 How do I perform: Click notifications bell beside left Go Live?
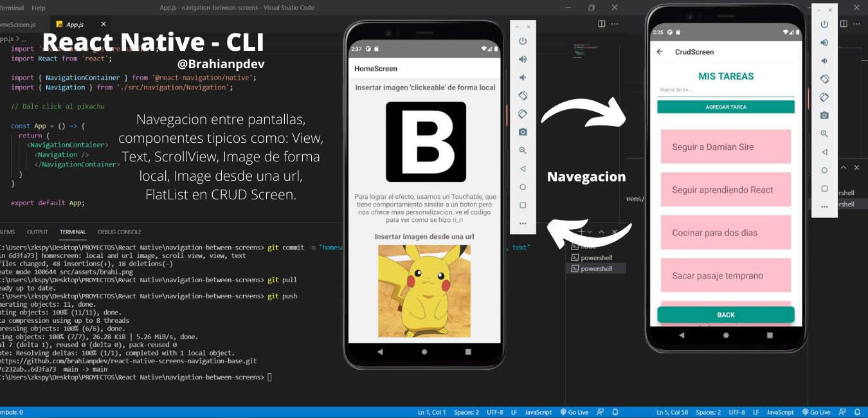[615, 412]
